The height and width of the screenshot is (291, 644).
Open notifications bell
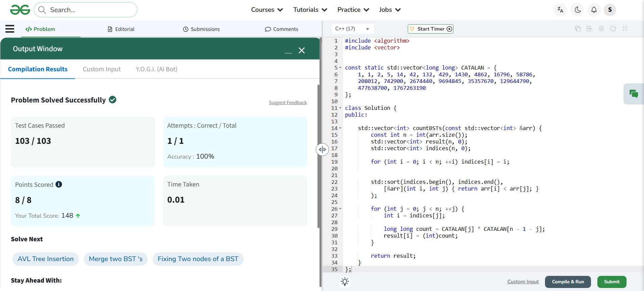[594, 10]
